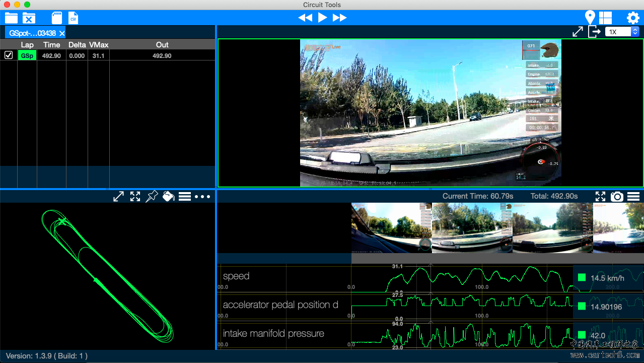
Task: Select the speed channel label
Action: click(x=236, y=276)
